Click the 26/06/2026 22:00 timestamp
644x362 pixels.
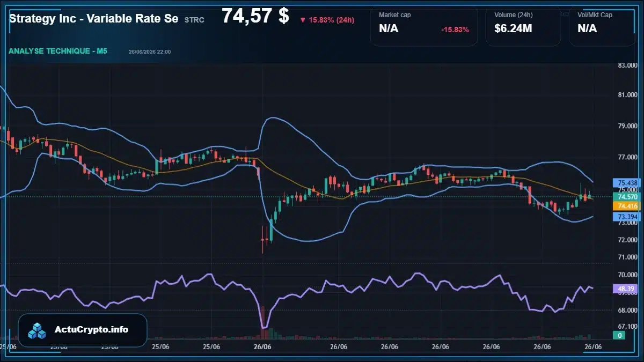pyautogui.click(x=150, y=52)
